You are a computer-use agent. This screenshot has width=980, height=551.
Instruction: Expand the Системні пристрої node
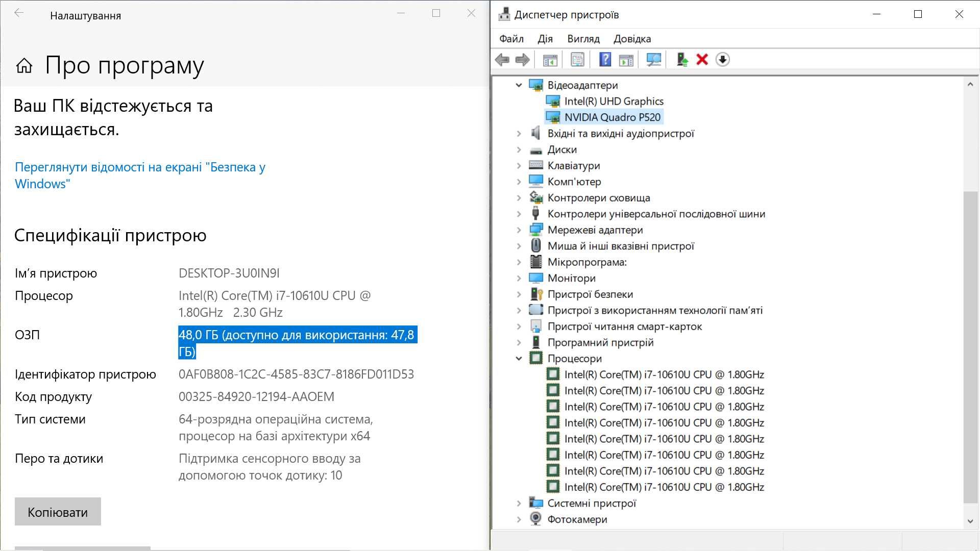click(519, 503)
